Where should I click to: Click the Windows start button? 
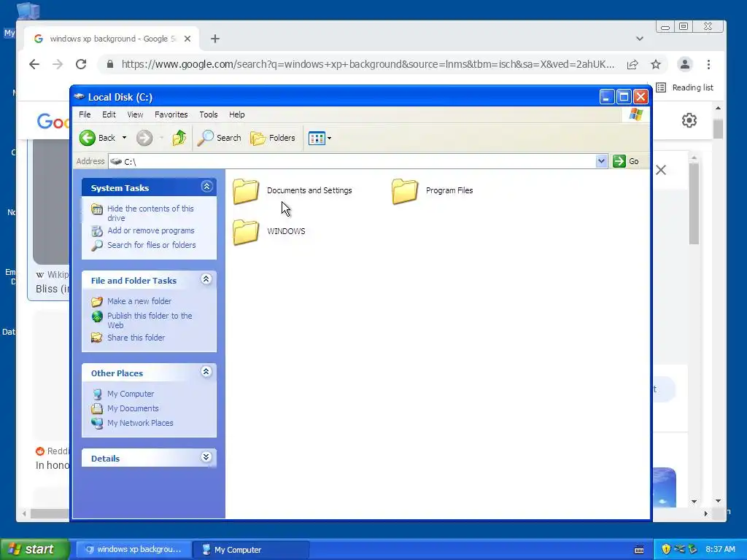[35, 550]
